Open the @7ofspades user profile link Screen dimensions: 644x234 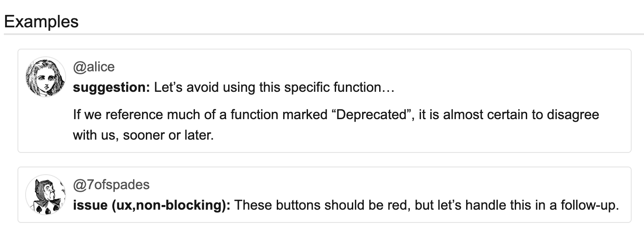(x=111, y=184)
